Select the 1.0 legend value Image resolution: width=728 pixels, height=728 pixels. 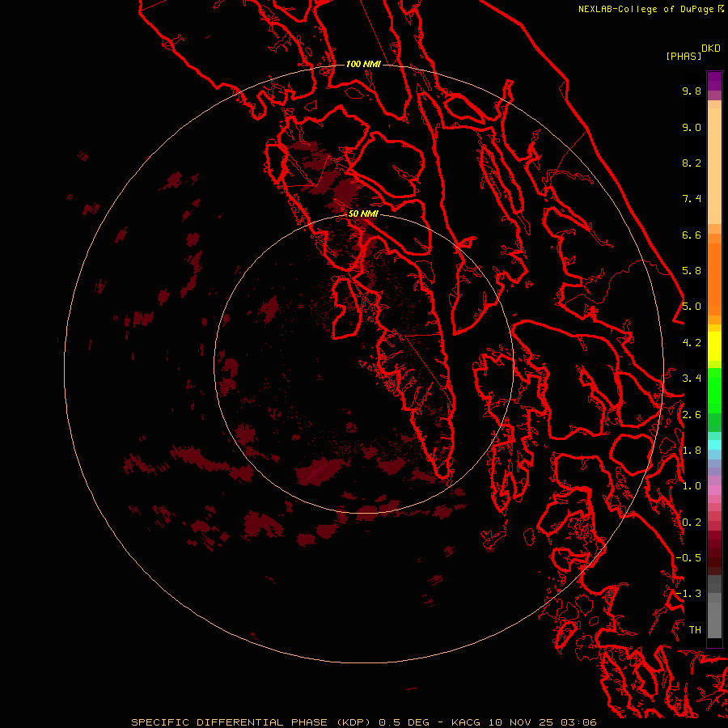pyautogui.click(x=692, y=486)
